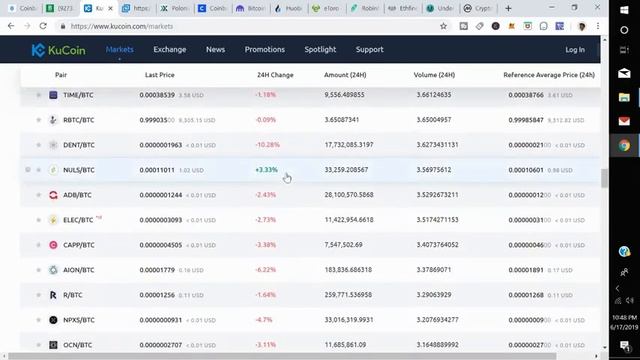The height and width of the screenshot is (360, 640).
Task: Click the OCN/BTC coin icon
Action: click(53, 345)
